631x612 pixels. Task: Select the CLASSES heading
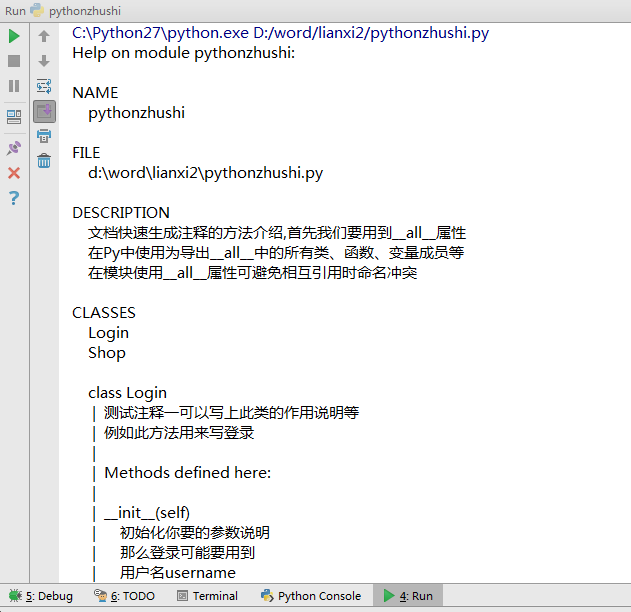pyautogui.click(x=104, y=313)
